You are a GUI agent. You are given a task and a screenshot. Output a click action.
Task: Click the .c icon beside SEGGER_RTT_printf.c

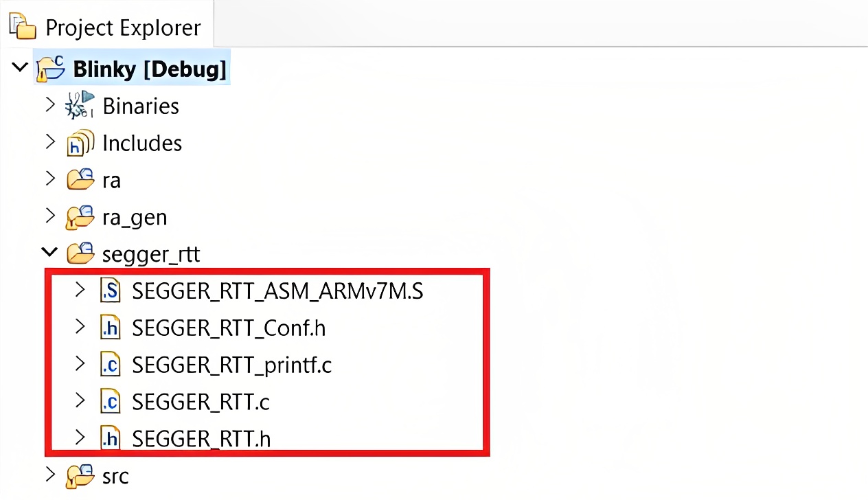(111, 365)
